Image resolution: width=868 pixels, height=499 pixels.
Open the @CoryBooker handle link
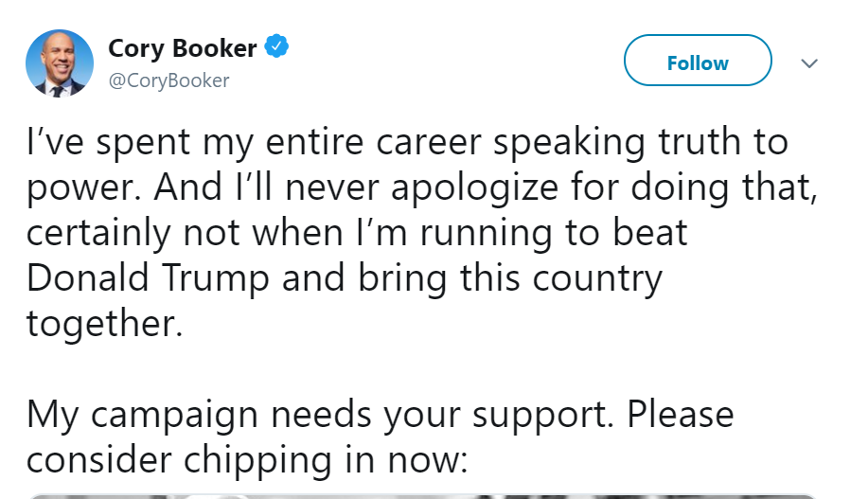coord(169,80)
